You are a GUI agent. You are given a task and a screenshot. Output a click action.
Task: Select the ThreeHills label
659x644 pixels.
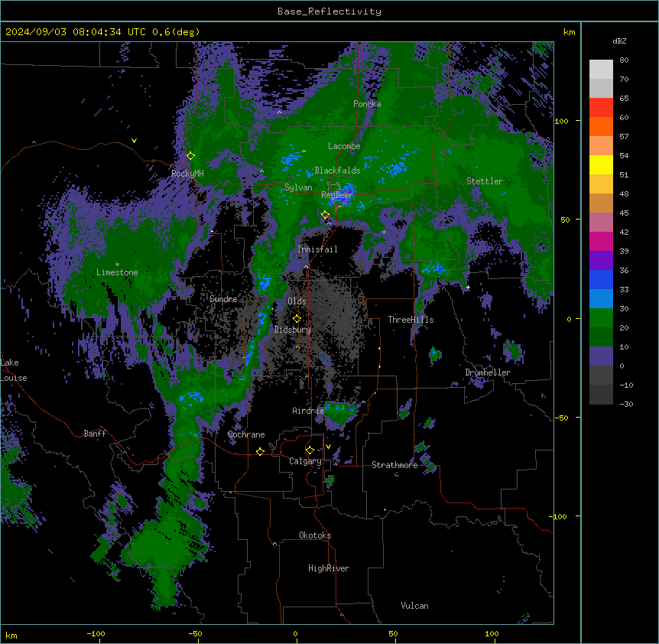point(411,320)
